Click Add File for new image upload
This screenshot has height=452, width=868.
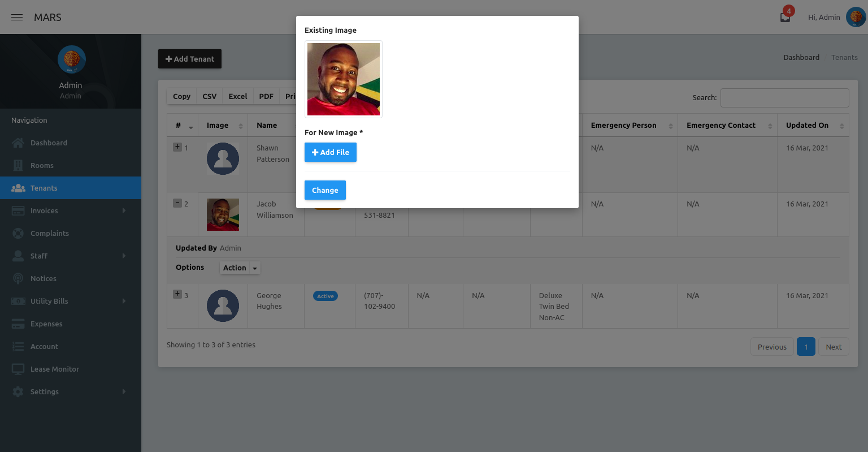pyautogui.click(x=330, y=152)
